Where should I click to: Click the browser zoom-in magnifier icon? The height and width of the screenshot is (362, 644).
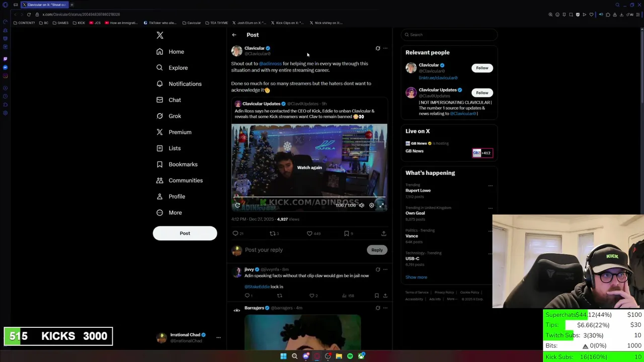tap(550, 15)
